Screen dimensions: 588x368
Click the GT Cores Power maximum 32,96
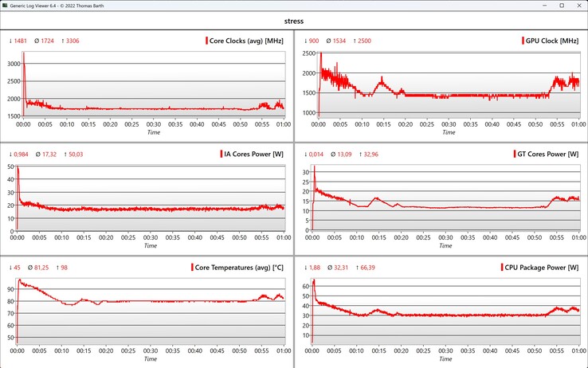[367, 154]
